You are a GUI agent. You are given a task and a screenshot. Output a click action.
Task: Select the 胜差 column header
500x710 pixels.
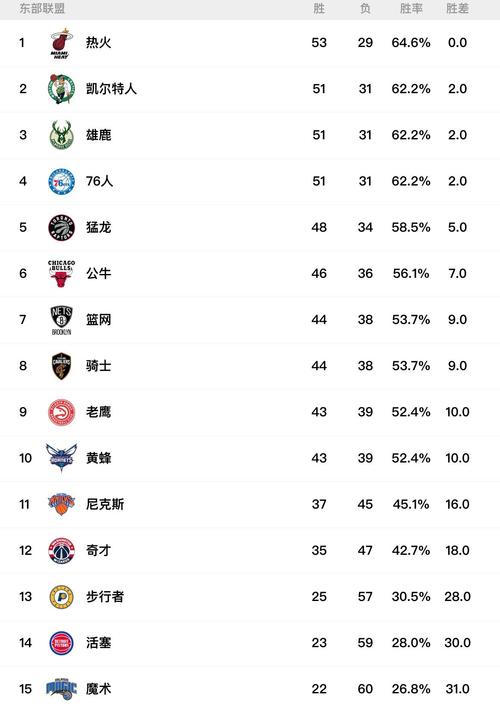(457, 8)
